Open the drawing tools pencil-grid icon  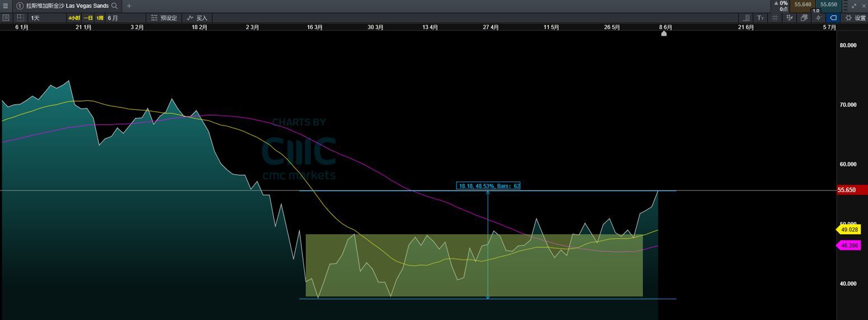(790, 18)
